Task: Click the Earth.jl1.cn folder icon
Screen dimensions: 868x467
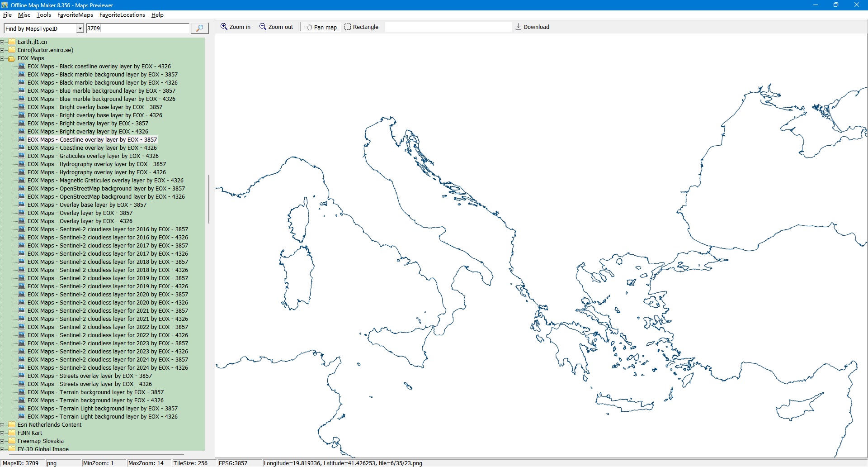Action: (x=12, y=42)
